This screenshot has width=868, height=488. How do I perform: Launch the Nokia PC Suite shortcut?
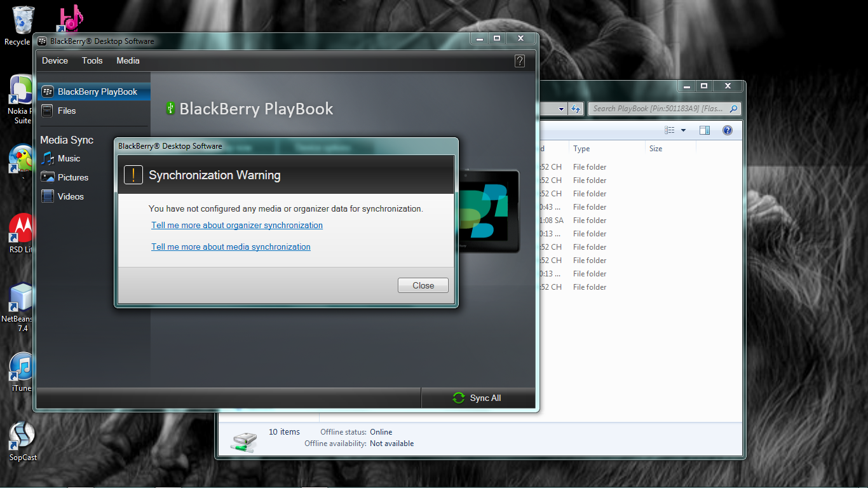pyautogui.click(x=21, y=99)
